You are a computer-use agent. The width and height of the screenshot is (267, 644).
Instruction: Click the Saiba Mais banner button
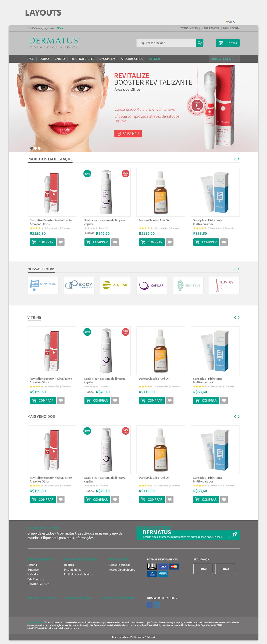(128, 134)
